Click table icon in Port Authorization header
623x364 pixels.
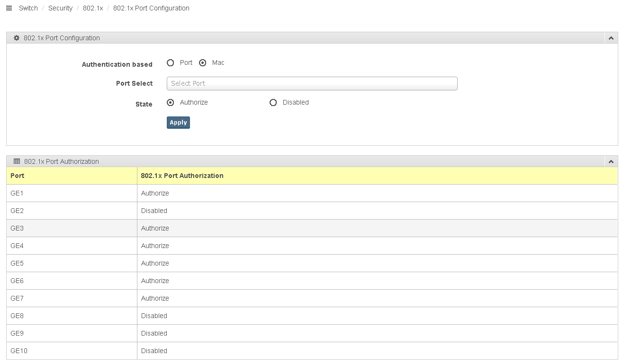pos(17,161)
